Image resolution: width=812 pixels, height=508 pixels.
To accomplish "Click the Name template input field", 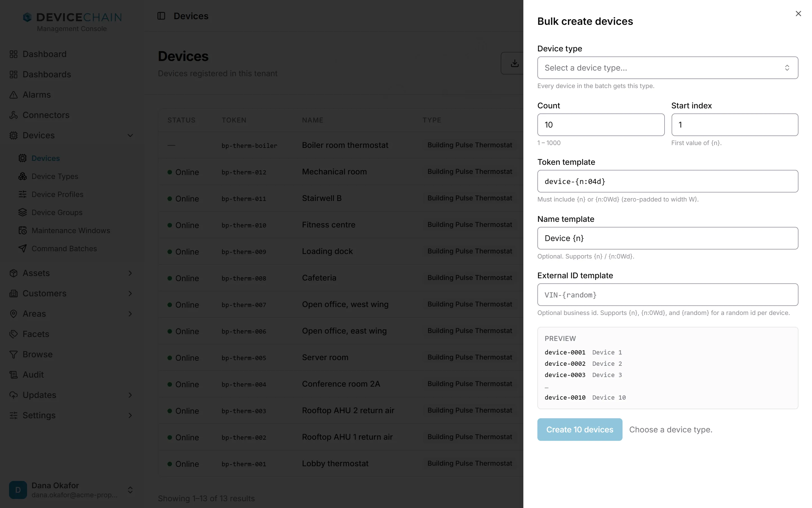I will tap(668, 238).
